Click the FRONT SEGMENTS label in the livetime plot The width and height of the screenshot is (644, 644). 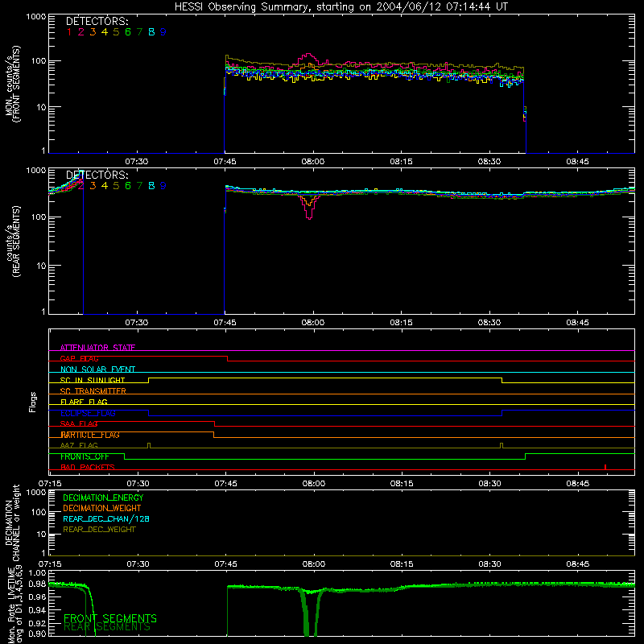coord(110,618)
